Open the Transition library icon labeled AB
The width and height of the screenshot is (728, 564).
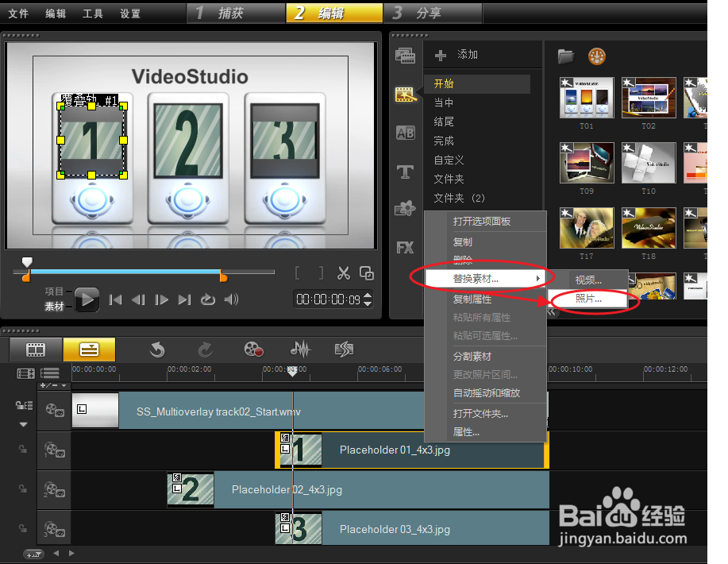405,133
